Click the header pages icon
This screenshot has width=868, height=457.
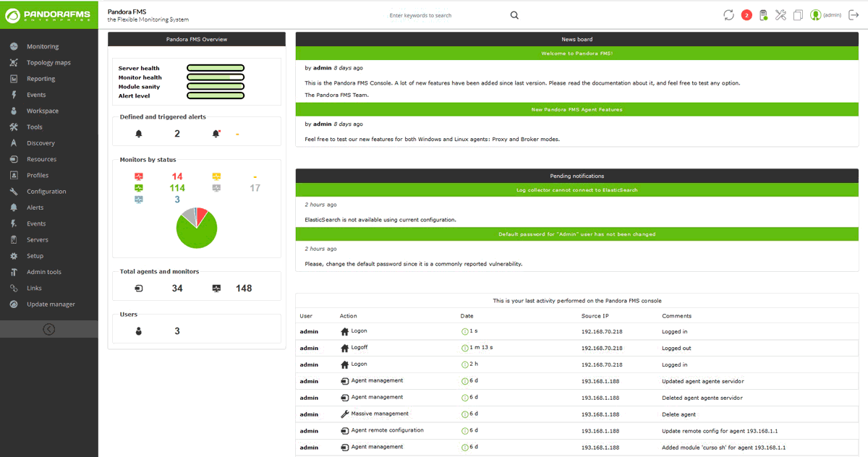pyautogui.click(x=798, y=15)
